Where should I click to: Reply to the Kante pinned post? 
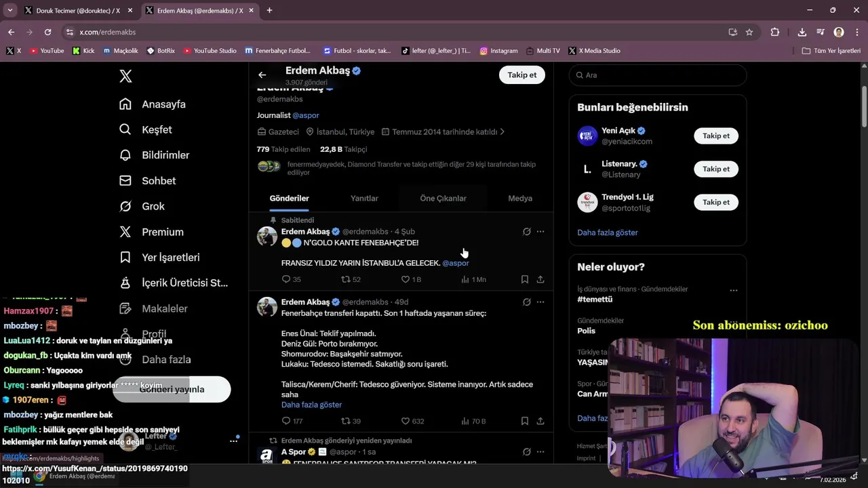coord(292,279)
